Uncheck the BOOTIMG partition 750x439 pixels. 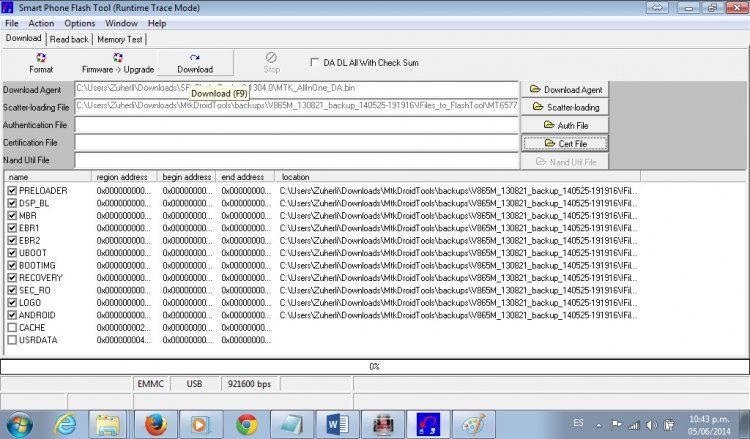12,265
